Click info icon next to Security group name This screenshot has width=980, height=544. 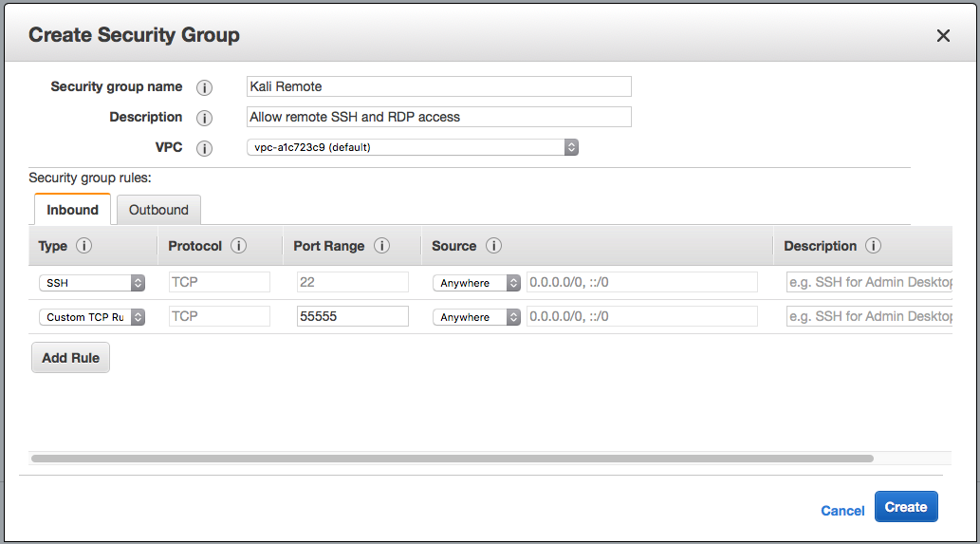coord(204,87)
